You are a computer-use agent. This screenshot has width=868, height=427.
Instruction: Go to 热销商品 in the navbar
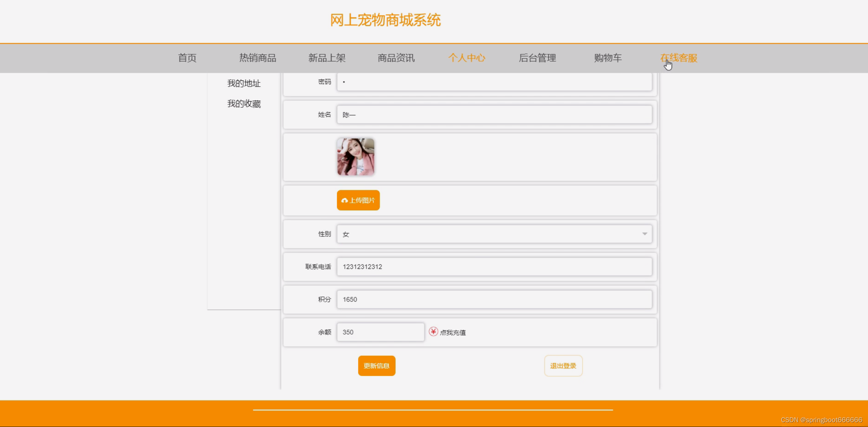click(258, 58)
